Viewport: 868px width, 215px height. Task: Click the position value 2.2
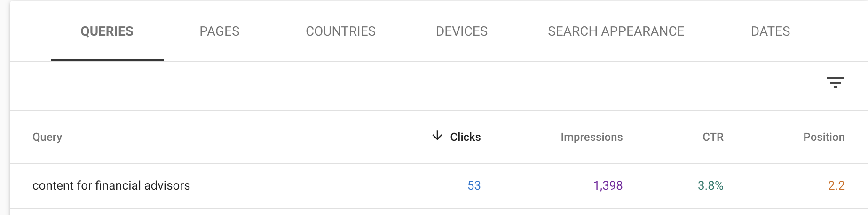[x=836, y=185]
